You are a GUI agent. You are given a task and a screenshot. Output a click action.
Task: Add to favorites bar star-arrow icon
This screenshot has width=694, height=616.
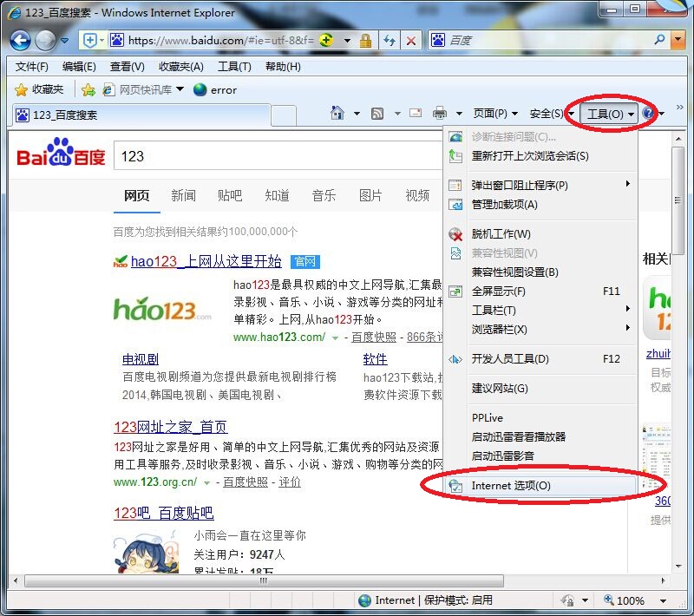[88, 90]
